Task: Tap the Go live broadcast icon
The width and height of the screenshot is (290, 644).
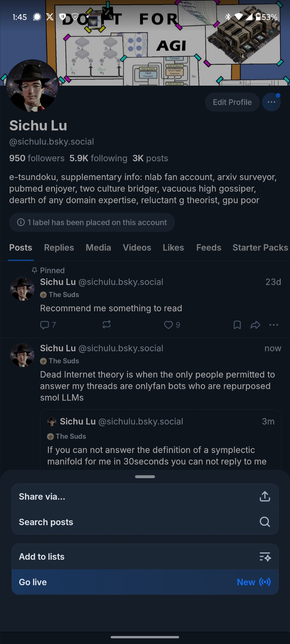Action: [265, 582]
